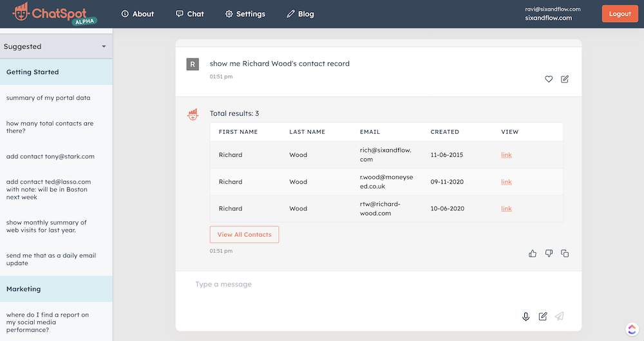Click the Type a message field

coord(378,284)
